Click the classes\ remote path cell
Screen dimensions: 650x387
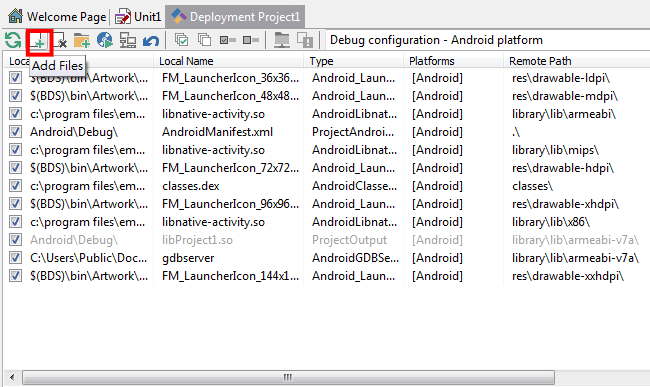532,186
